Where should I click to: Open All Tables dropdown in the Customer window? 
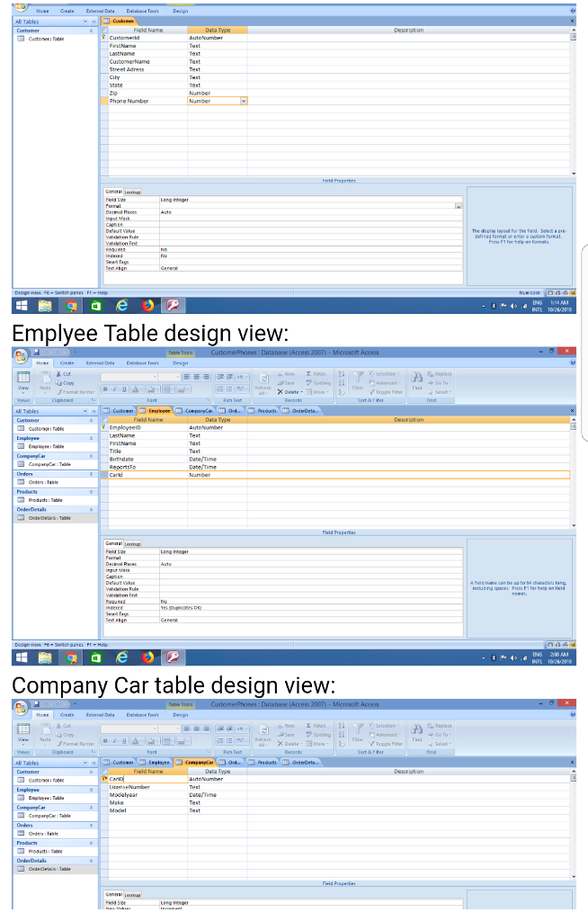point(85,22)
